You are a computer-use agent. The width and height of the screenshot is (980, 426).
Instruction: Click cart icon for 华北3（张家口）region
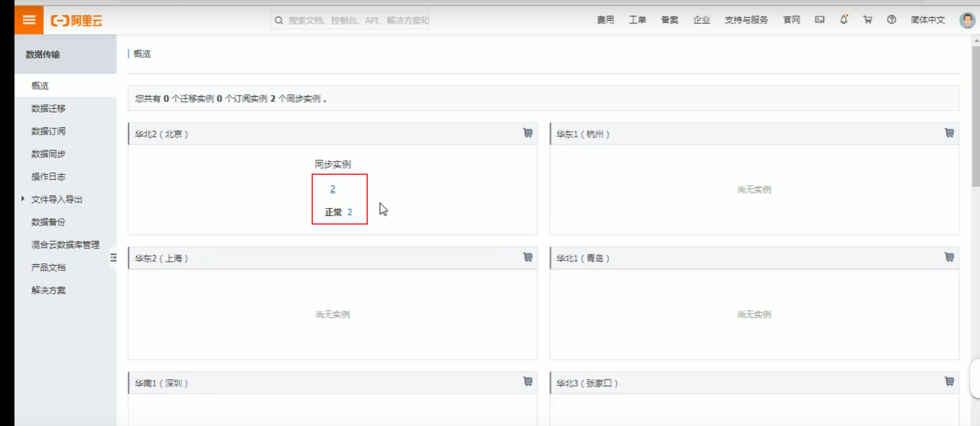(x=949, y=382)
